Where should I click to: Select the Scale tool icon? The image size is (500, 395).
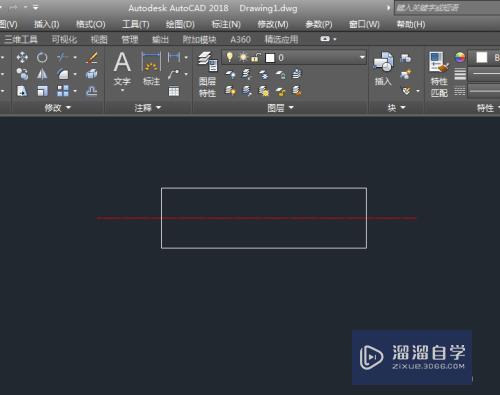tap(42, 91)
